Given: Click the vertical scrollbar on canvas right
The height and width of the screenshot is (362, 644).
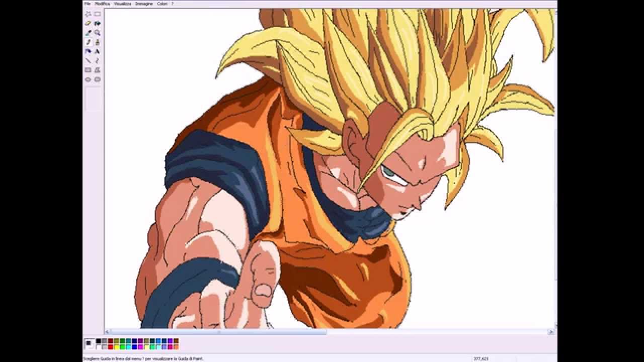Looking at the screenshot, I should [x=556, y=168].
